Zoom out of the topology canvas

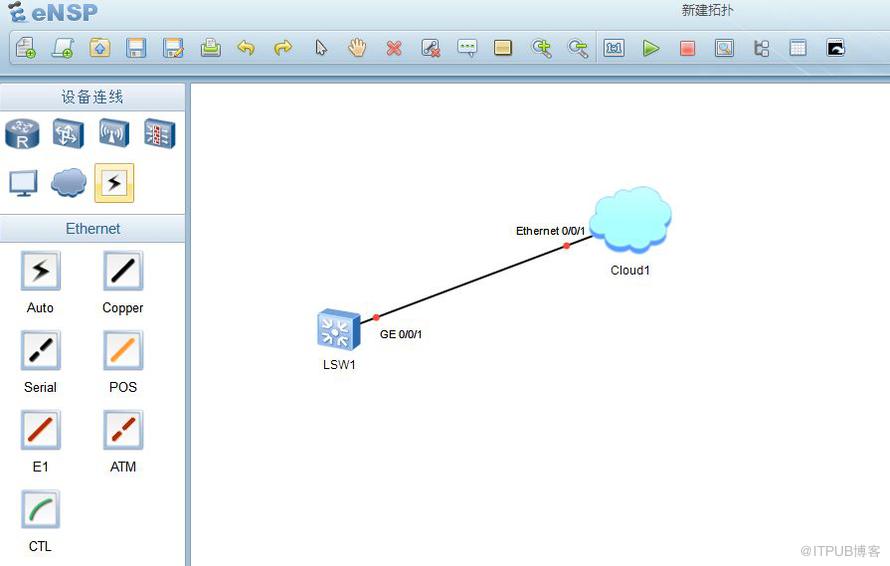[x=578, y=48]
